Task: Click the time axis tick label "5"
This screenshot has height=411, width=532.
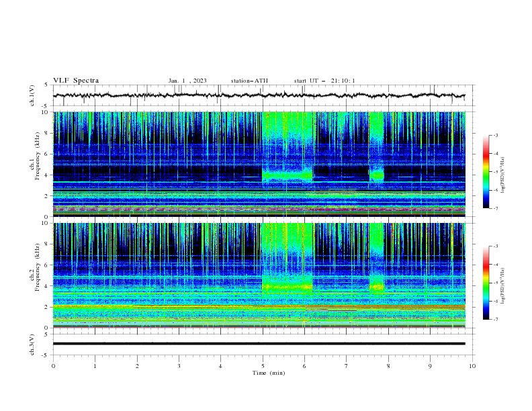Action: pos(263,366)
